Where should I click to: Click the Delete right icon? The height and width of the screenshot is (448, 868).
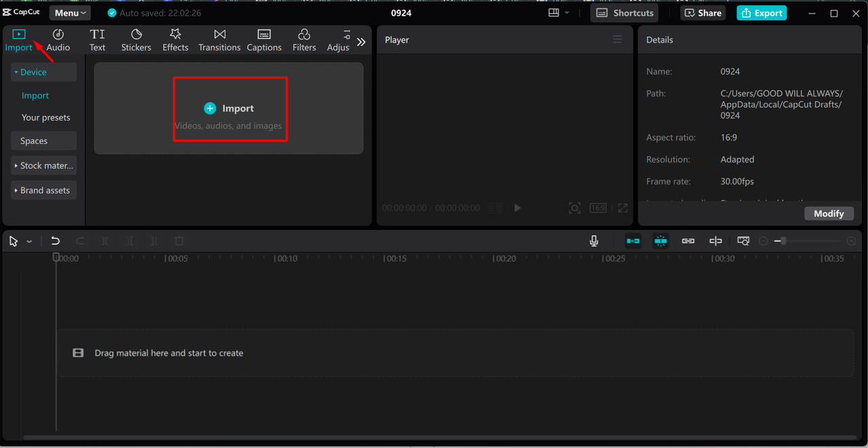(x=154, y=241)
